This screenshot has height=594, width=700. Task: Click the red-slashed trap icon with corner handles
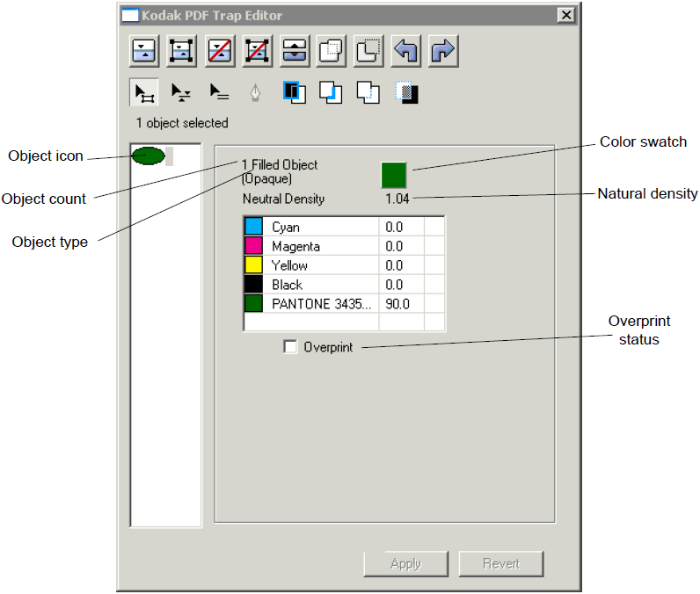[257, 51]
